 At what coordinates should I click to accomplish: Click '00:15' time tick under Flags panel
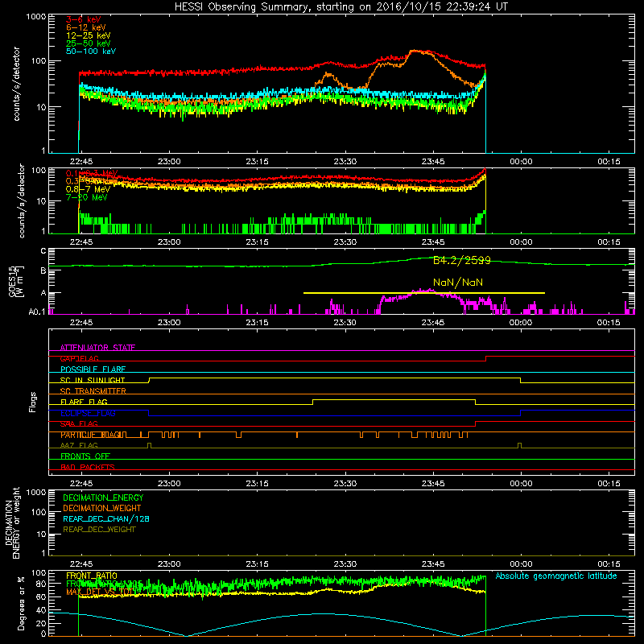coord(609,484)
